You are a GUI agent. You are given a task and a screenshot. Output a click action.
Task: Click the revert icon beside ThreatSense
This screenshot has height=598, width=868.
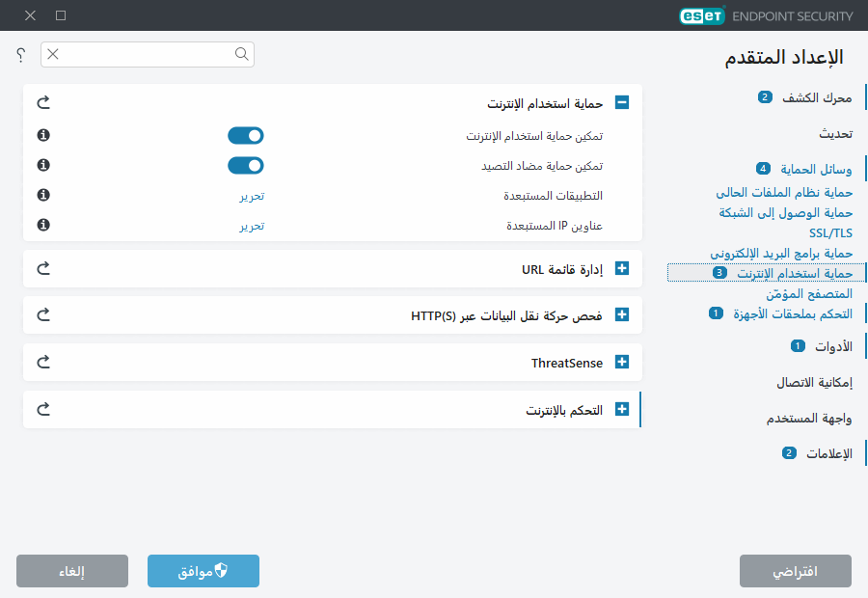click(42, 362)
